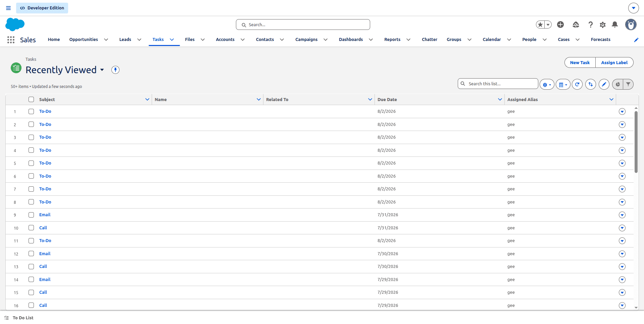Open the To Do List utility bar item
The height and width of the screenshot is (324, 644).
point(19,318)
